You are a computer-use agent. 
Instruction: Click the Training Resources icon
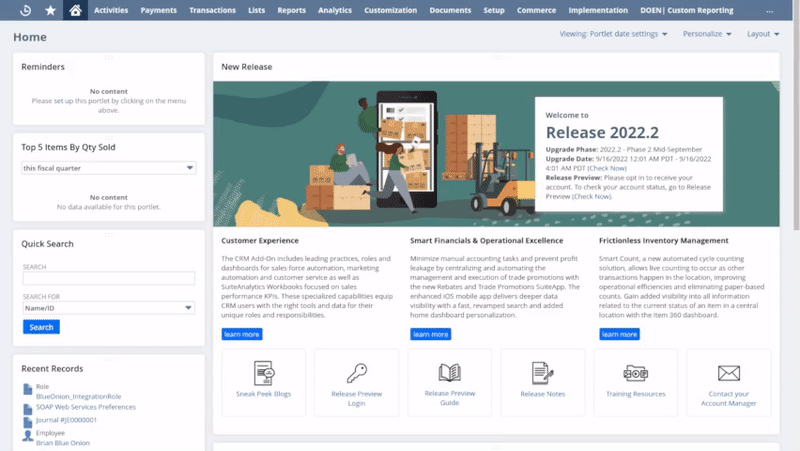pyautogui.click(x=635, y=373)
